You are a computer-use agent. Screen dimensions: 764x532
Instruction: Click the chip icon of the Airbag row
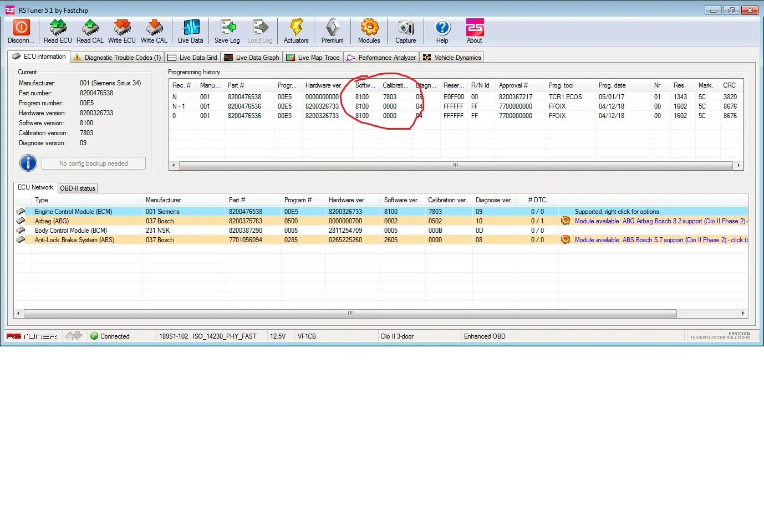[x=21, y=221]
